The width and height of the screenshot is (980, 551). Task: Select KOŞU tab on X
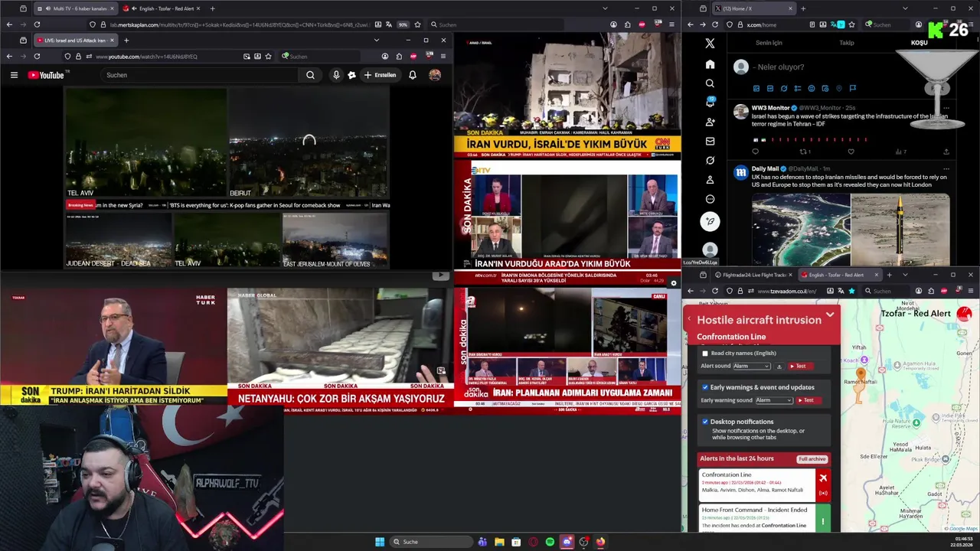coord(919,43)
